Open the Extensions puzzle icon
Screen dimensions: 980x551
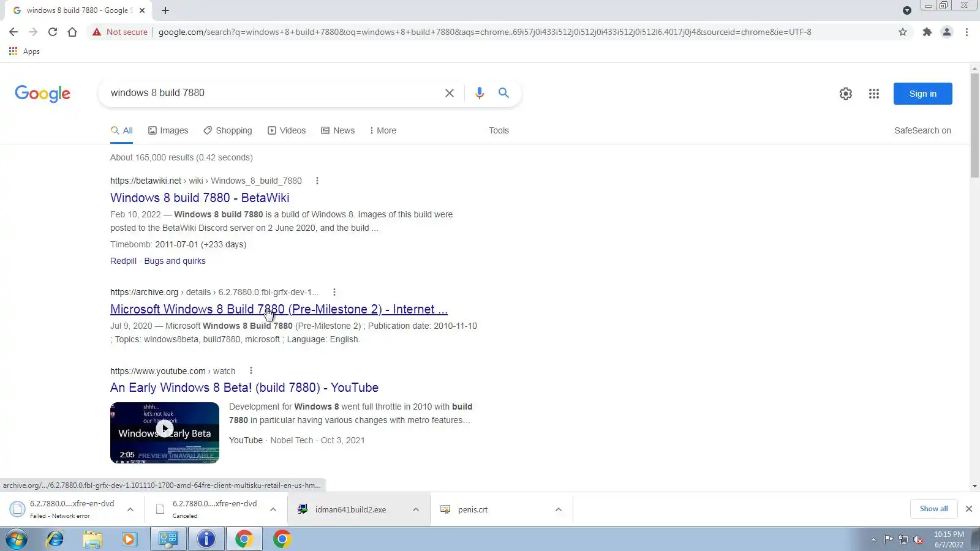tap(927, 32)
